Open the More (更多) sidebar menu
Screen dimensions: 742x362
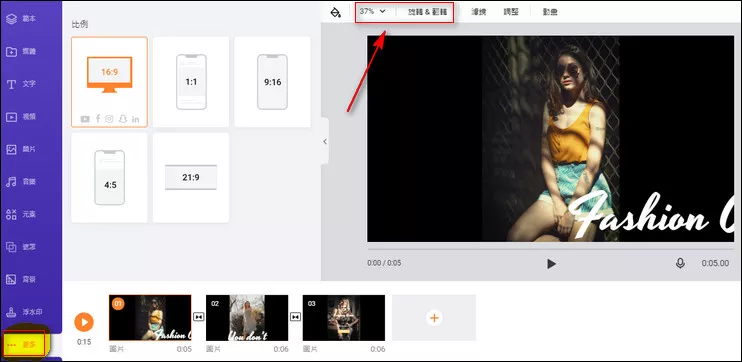(24, 344)
